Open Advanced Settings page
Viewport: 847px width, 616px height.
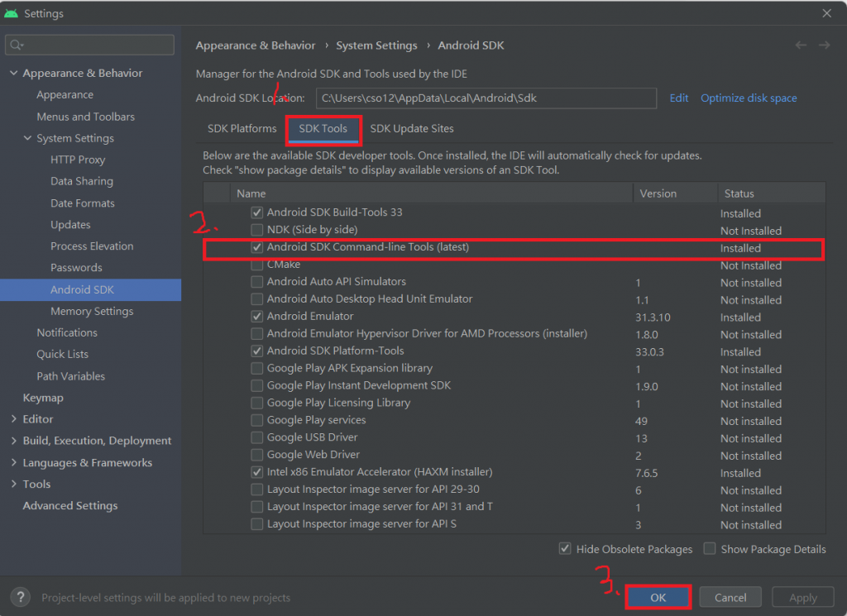tap(69, 506)
